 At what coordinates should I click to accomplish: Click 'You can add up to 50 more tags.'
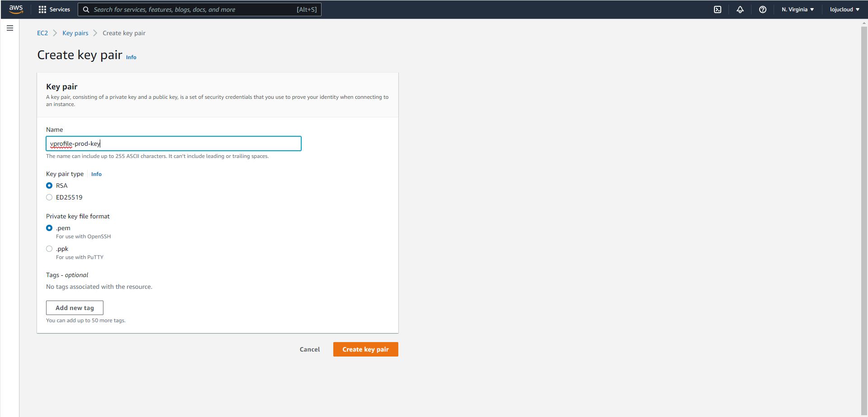point(86,320)
